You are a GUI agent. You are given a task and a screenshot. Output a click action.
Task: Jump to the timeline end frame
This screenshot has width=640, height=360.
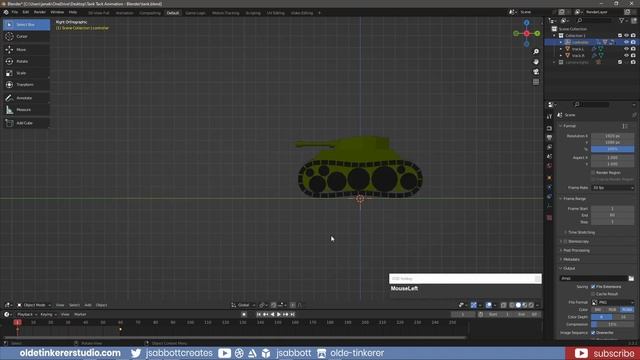tap(292, 315)
